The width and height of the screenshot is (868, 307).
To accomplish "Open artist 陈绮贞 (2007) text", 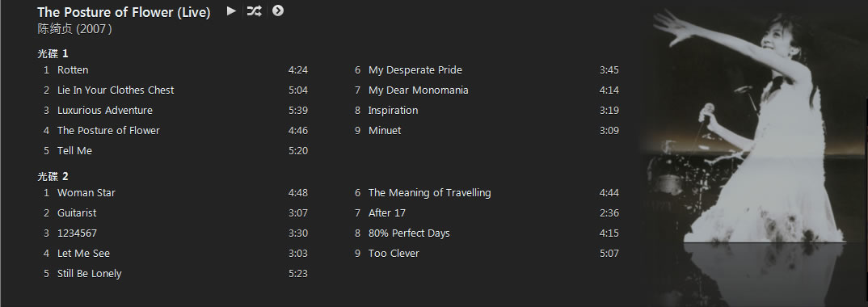I will coord(74,29).
